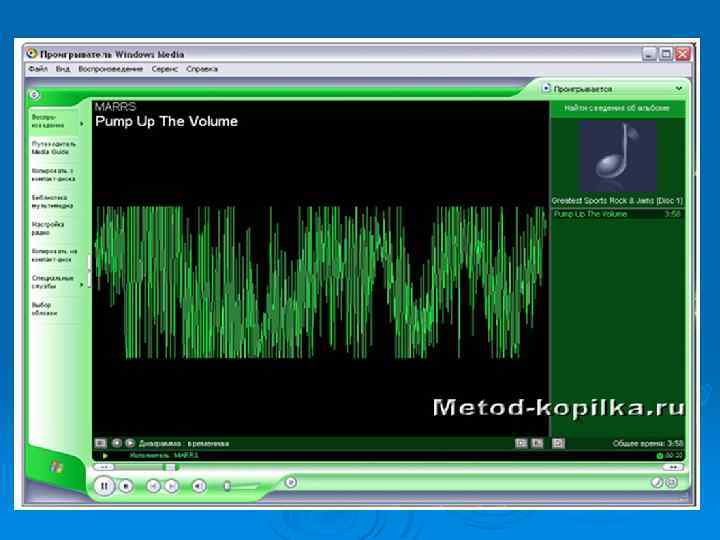Select the next visualization

tap(130, 443)
